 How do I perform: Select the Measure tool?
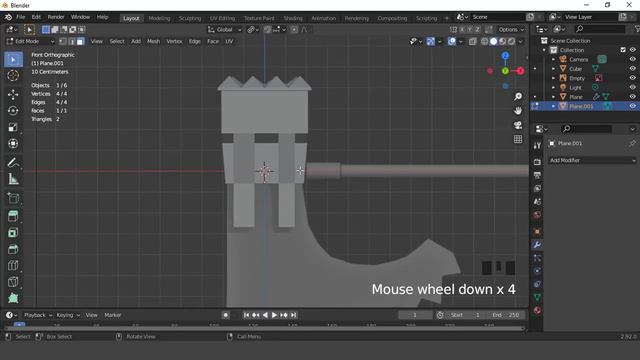(13, 179)
